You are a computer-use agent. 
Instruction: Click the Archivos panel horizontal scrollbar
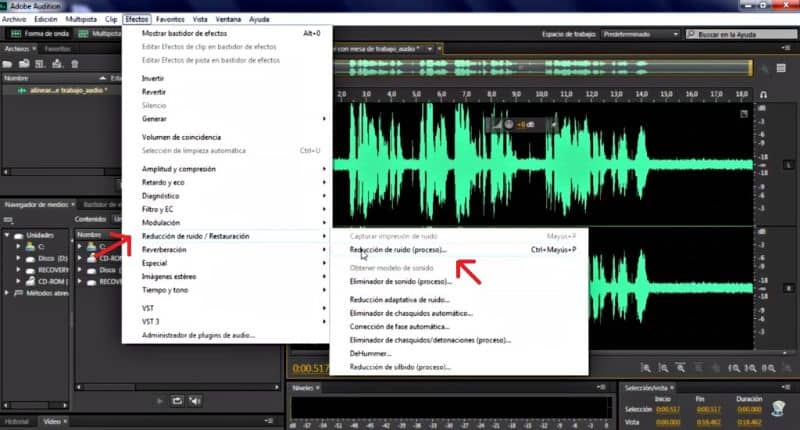[61, 172]
